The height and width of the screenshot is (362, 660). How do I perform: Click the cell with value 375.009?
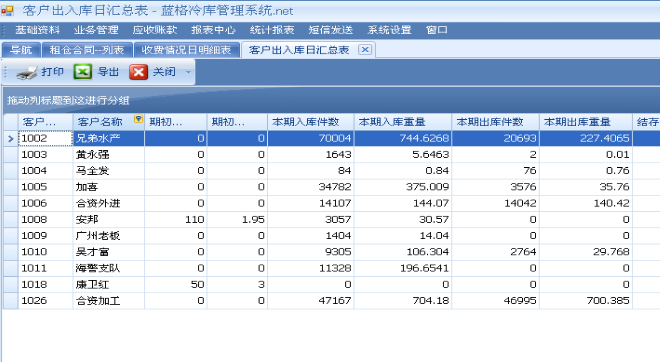point(403,187)
